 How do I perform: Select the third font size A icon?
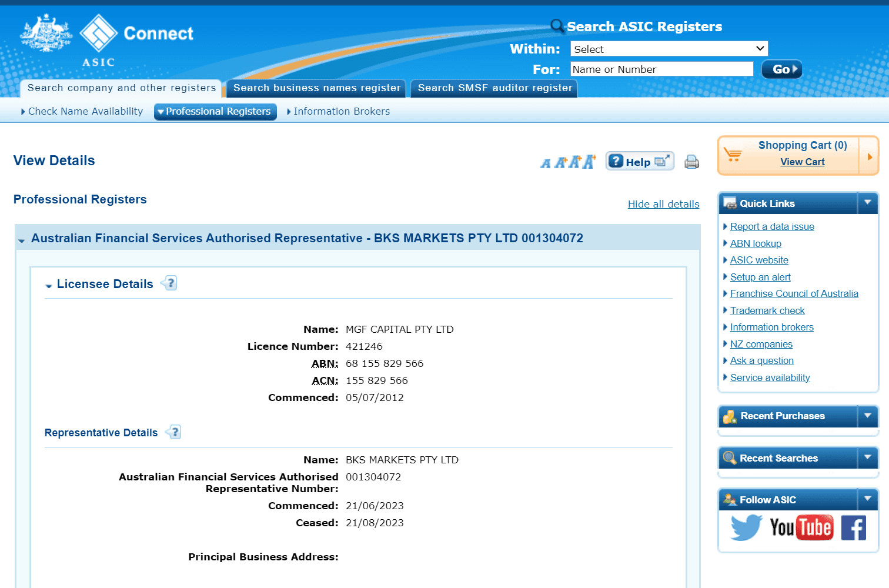(x=574, y=162)
